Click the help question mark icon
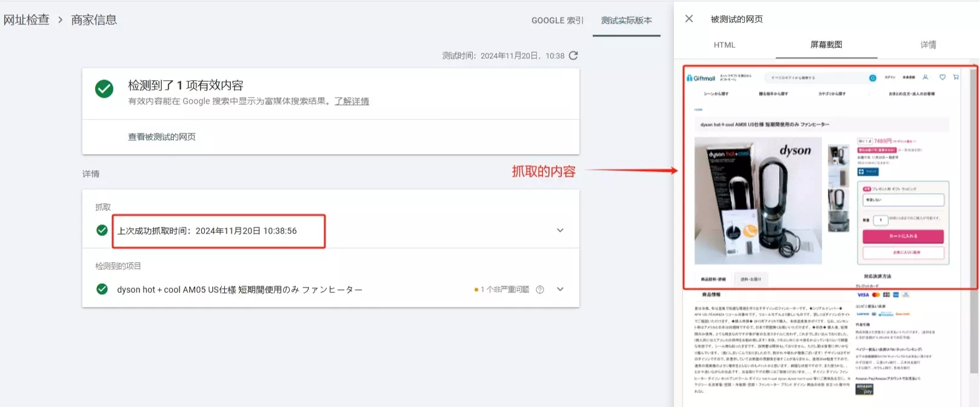This screenshot has width=980, height=407. (539, 290)
